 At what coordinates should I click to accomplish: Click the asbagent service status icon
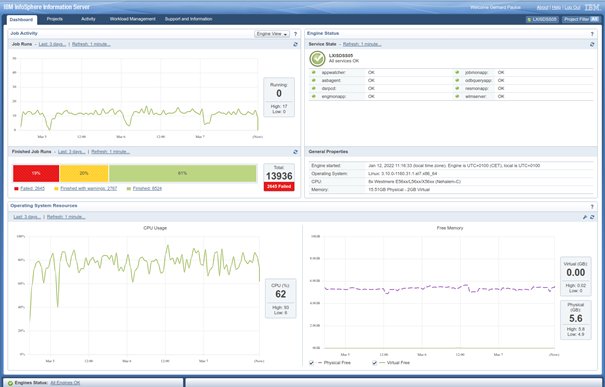tap(314, 80)
